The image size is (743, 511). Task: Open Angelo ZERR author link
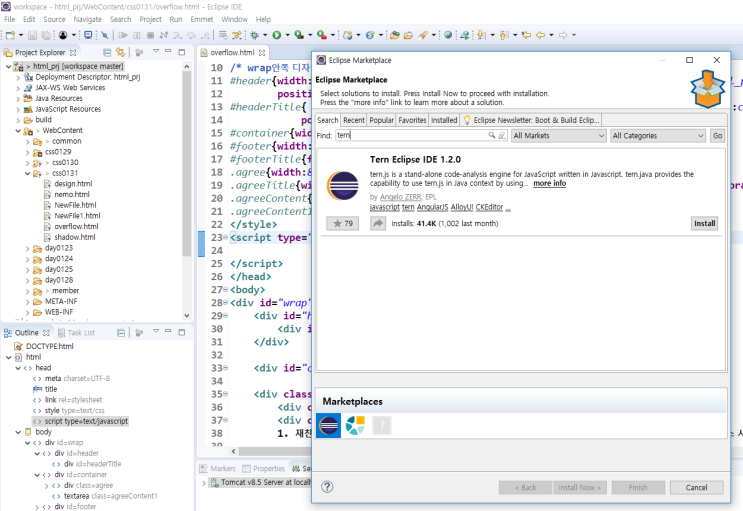tap(400, 197)
